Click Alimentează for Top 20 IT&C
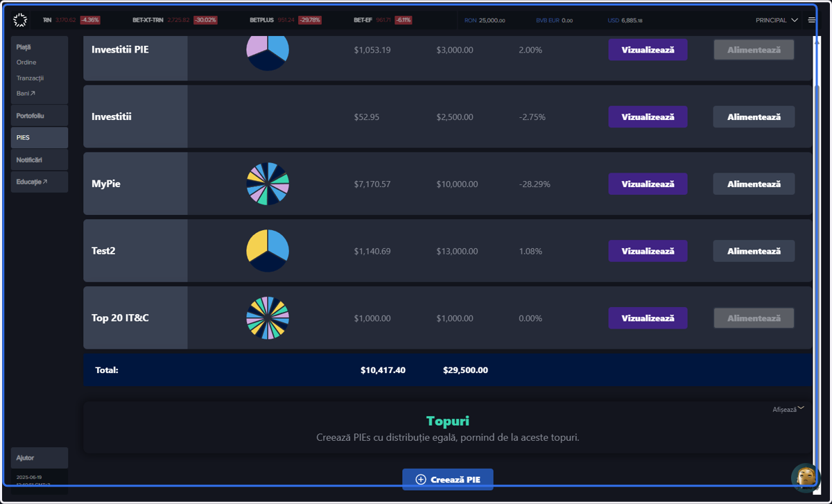This screenshot has height=504, width=832. 754,318
